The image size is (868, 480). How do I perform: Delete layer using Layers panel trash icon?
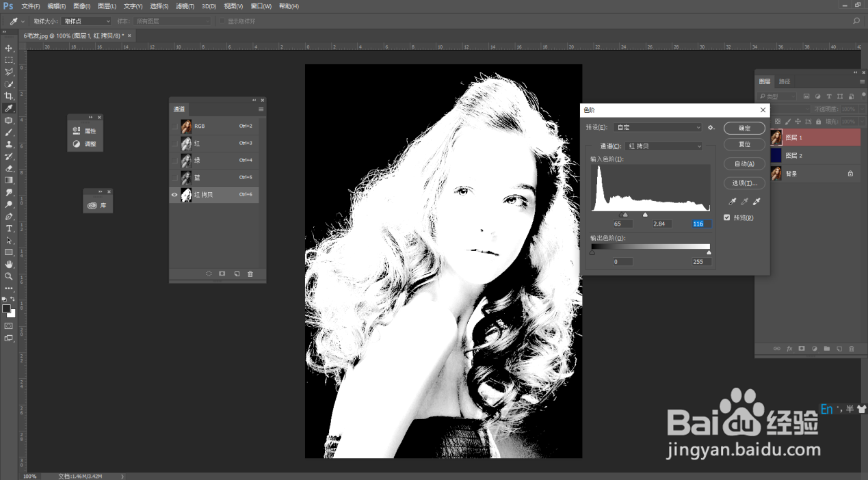click(x=852, y=349)
